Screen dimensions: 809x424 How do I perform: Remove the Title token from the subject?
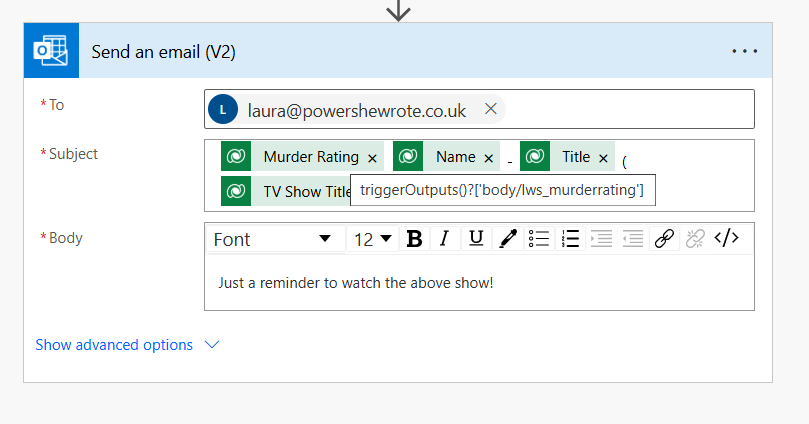tap(603, 158)
